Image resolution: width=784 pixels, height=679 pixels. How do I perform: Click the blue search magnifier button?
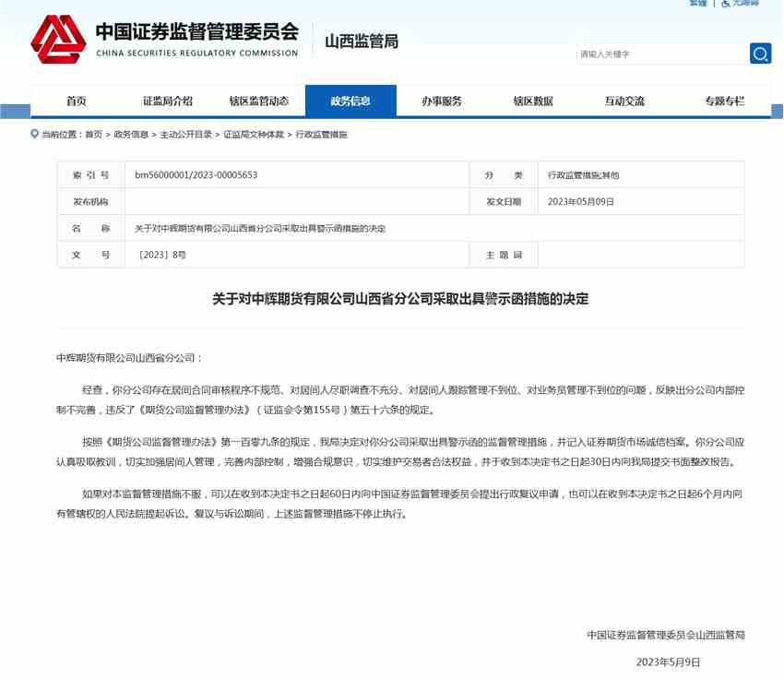coord(760,54)
